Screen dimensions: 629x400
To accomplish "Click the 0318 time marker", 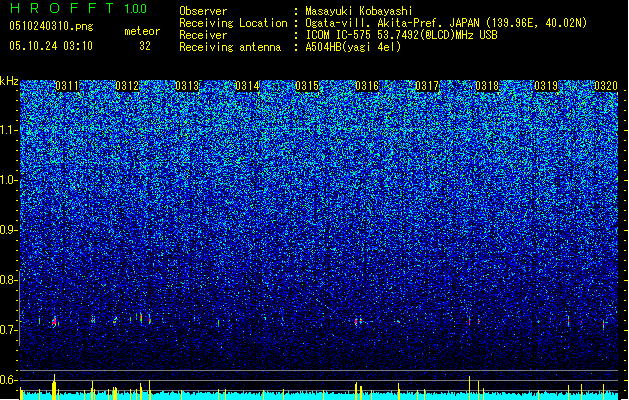I will (x=487, y=86).
